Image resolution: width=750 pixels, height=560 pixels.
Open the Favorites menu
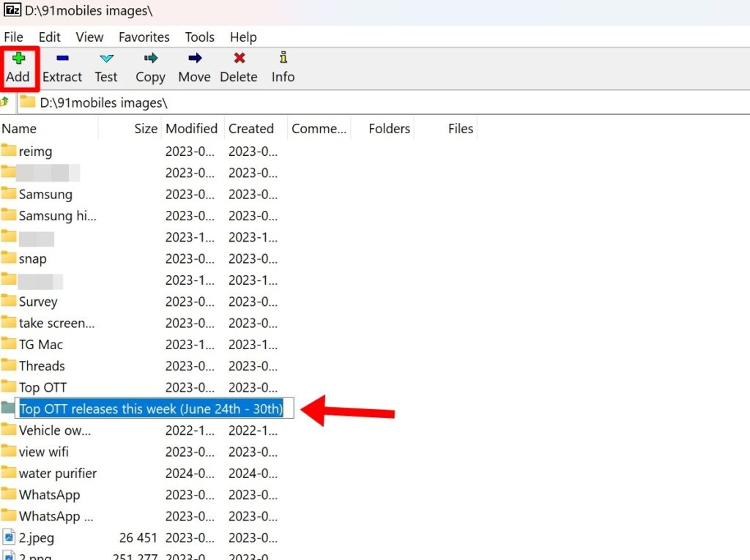[x=144, y=37]
